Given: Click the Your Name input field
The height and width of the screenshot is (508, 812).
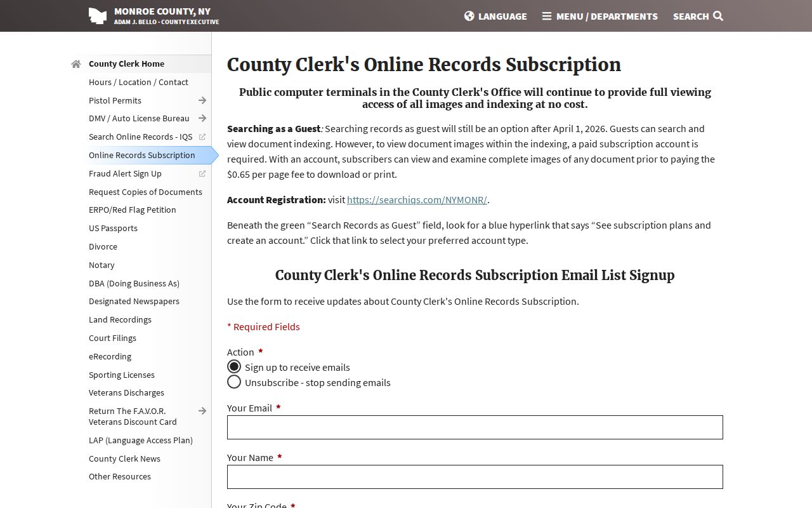Looking at the screenshot, I should click(475, 477).
